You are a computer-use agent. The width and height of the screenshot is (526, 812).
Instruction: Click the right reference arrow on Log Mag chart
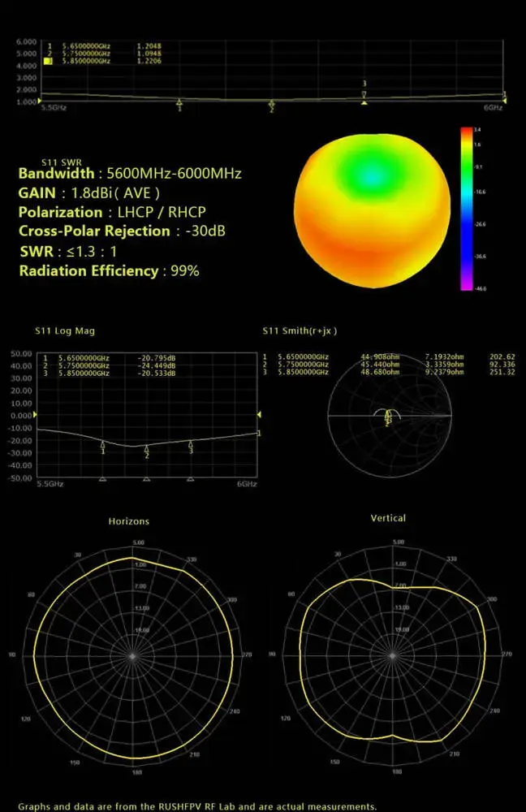tap(260, 415)
